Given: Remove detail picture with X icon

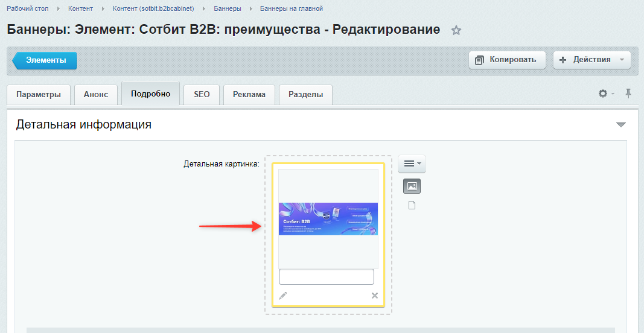Looking at the screenshot, I should pos(375,296).
